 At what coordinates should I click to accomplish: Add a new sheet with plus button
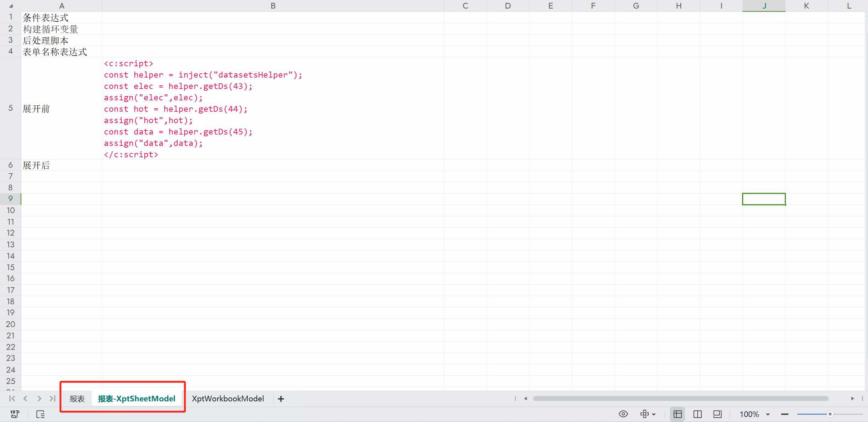click(x=281, y=399)
